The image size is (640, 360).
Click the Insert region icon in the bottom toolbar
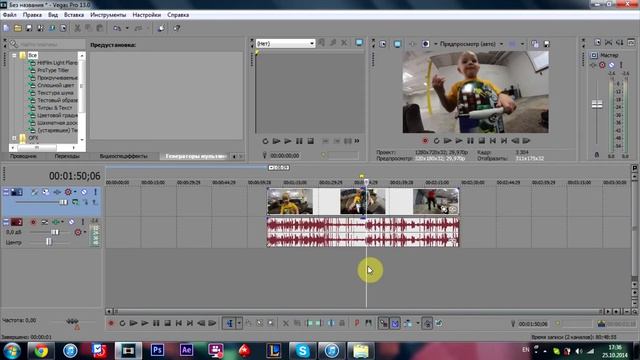[369, 323]
